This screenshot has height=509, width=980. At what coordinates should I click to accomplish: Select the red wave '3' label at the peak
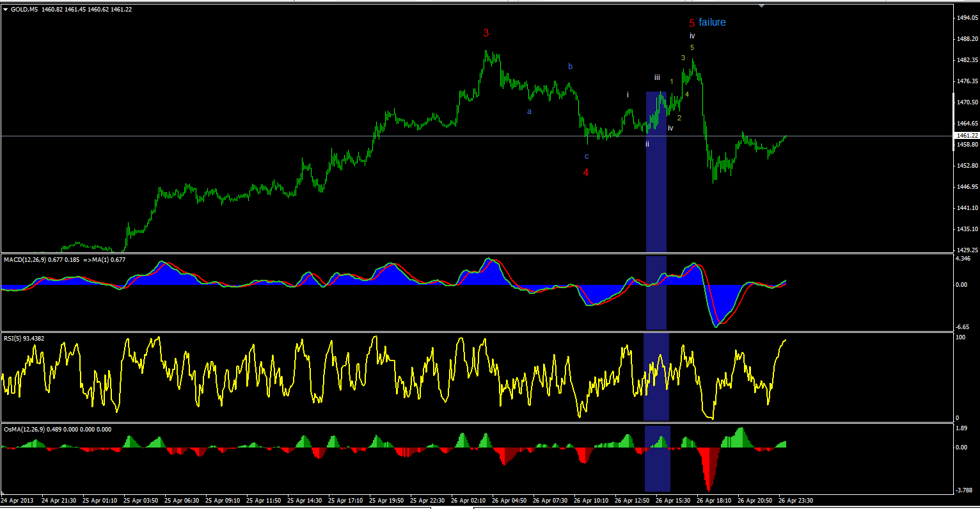(x=486, y=33)
